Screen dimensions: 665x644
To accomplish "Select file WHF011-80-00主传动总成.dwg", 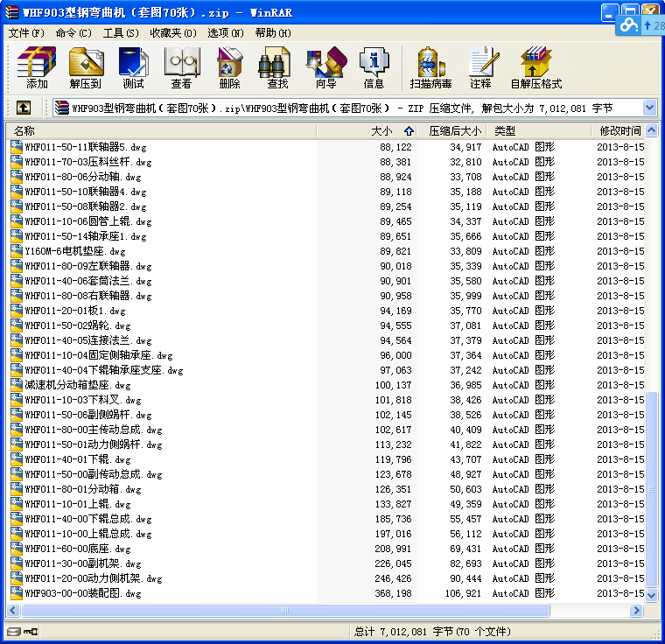I will [94, 430].
